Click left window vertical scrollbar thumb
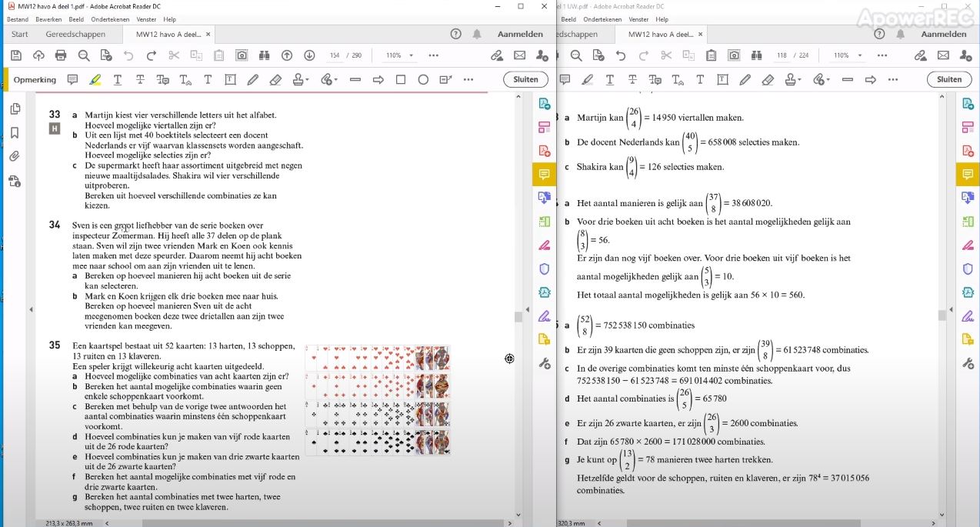 518,317
